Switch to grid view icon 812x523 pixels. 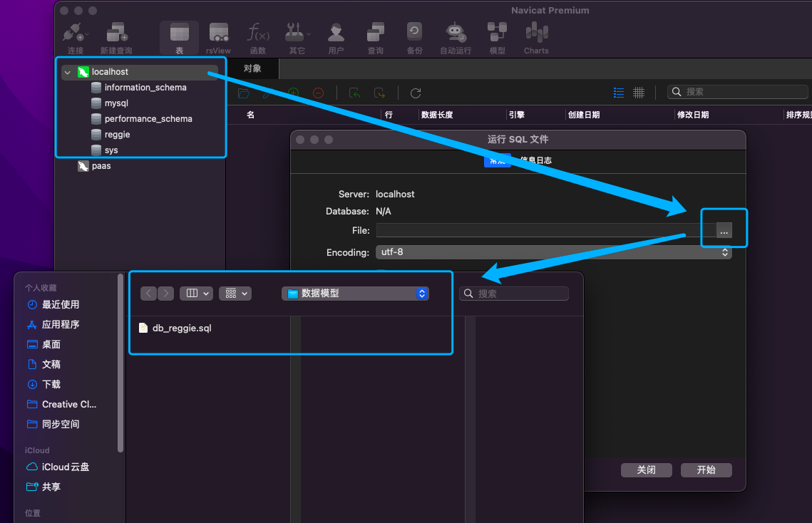pyautogui.click(x=639, y=93)
